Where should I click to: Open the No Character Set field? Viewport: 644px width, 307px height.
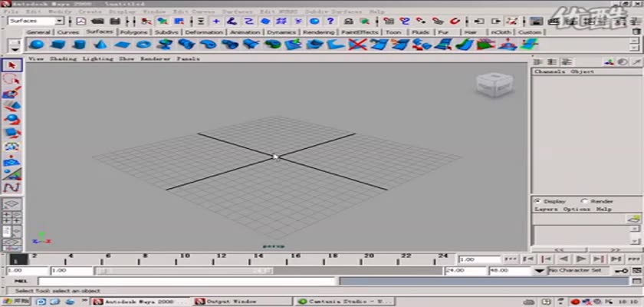tap(579, 270)
